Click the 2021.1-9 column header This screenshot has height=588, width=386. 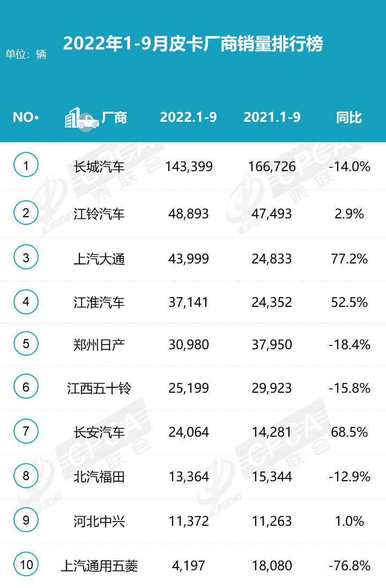(272, 117)
